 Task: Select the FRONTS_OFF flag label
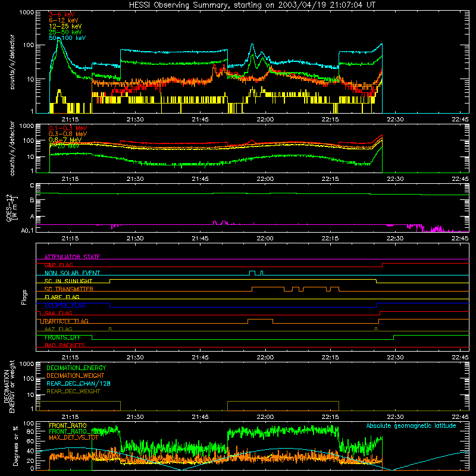coord(62,337)
